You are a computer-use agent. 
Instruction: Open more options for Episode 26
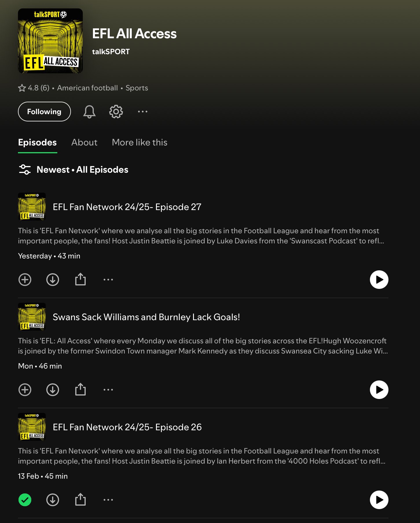point(108,500)
